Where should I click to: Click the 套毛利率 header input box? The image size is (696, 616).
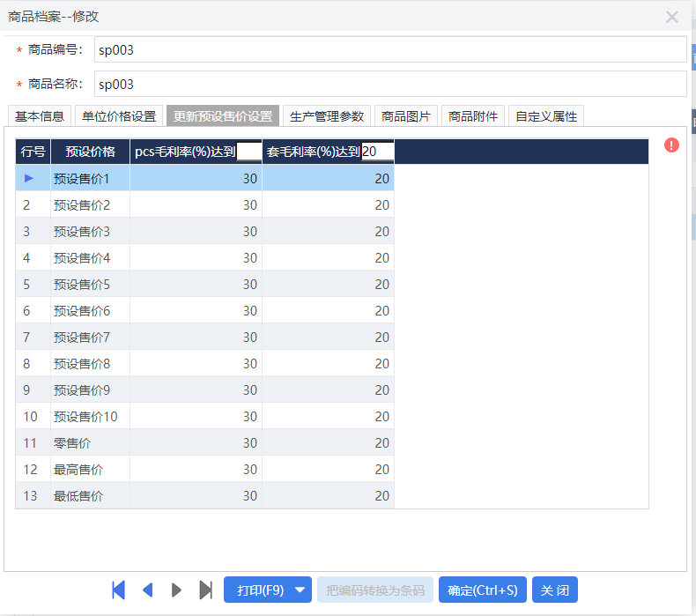coord(377,152)
